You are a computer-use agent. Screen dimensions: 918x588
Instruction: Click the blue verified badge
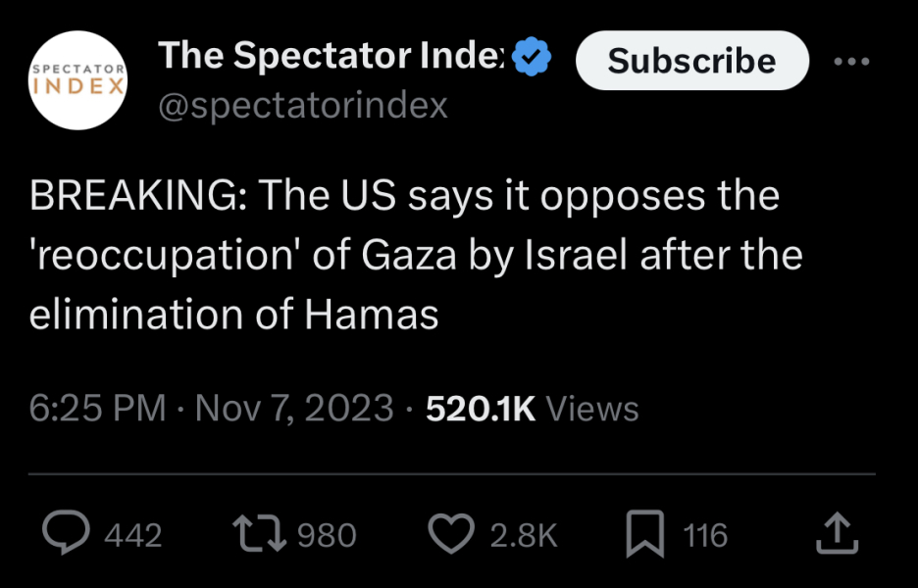pyautogui.click(x=531, y=56)
